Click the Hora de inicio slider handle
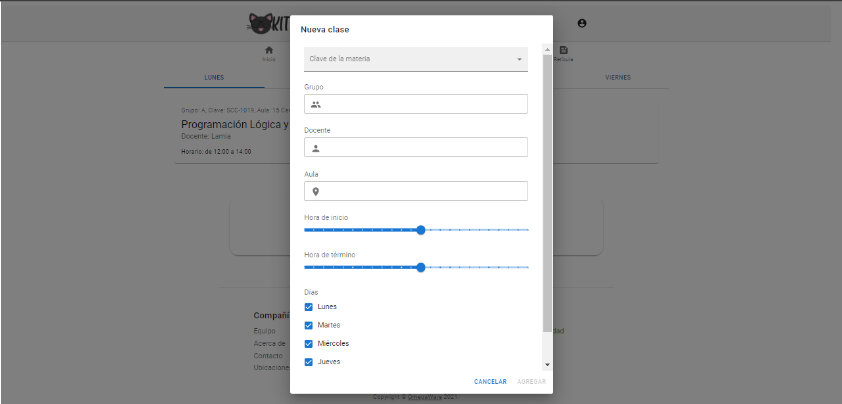The height and width of the screenshot is (404, 842). (x=421, y=230)
